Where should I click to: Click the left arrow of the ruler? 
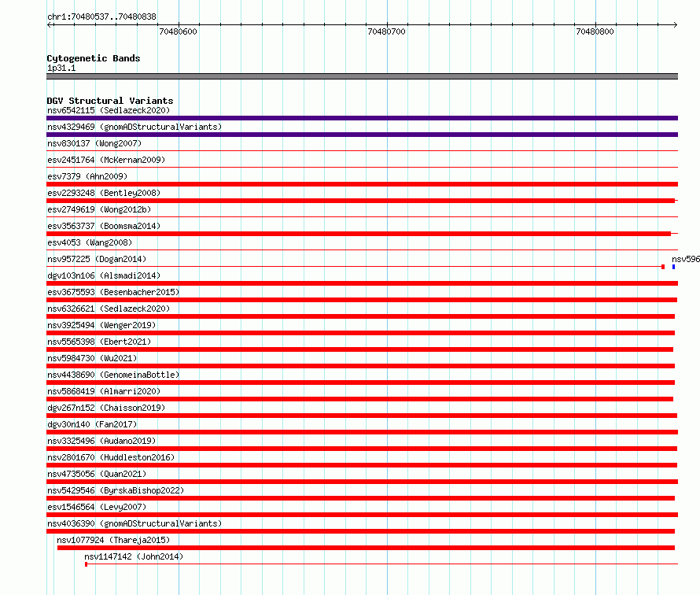[50, 25]
